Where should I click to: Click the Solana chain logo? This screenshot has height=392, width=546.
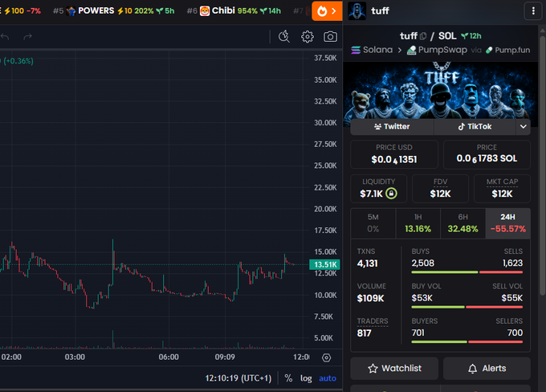[356, 50]
